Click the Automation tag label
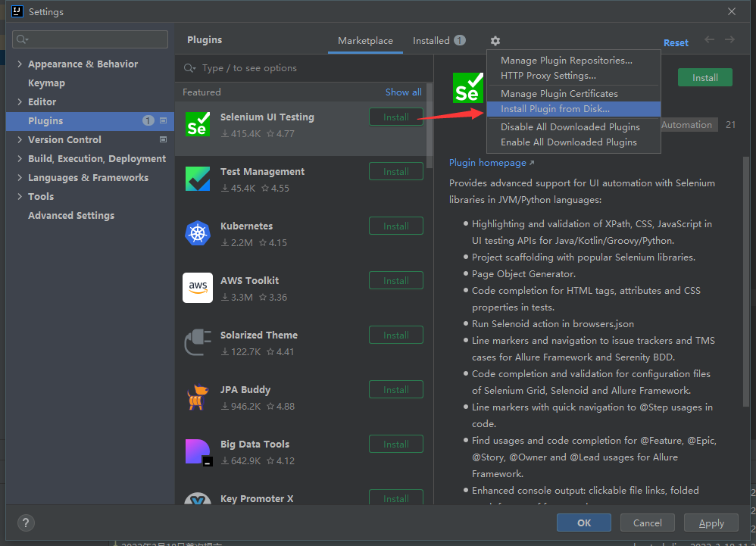 tap(686, 125)
